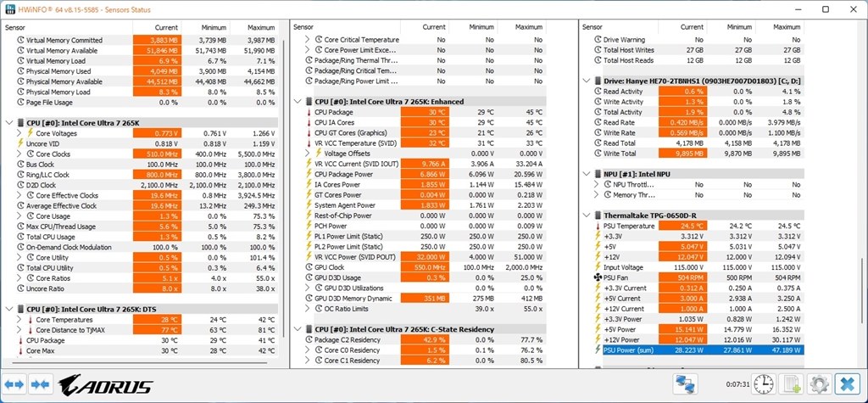This screenshot has height=403, width=868.
Task: Expand the Core Effective Clocks row
Action: 20,195
